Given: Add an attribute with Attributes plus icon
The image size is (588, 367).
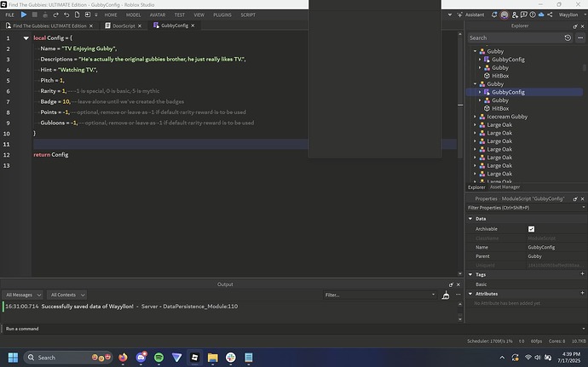Looking at the screenshot, I should [582, 293].
